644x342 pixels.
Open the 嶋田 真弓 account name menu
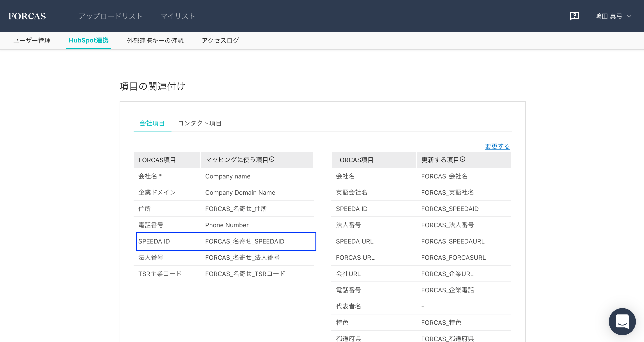tap(609, 16)
